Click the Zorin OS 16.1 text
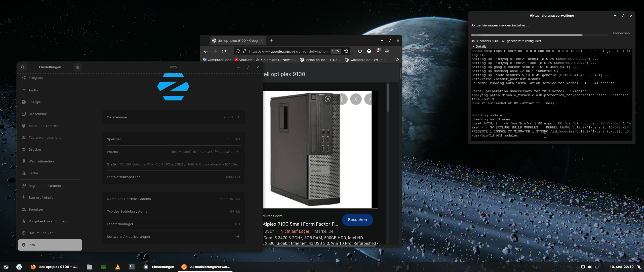This screenshot has width=644, height=272. (229, 199)
